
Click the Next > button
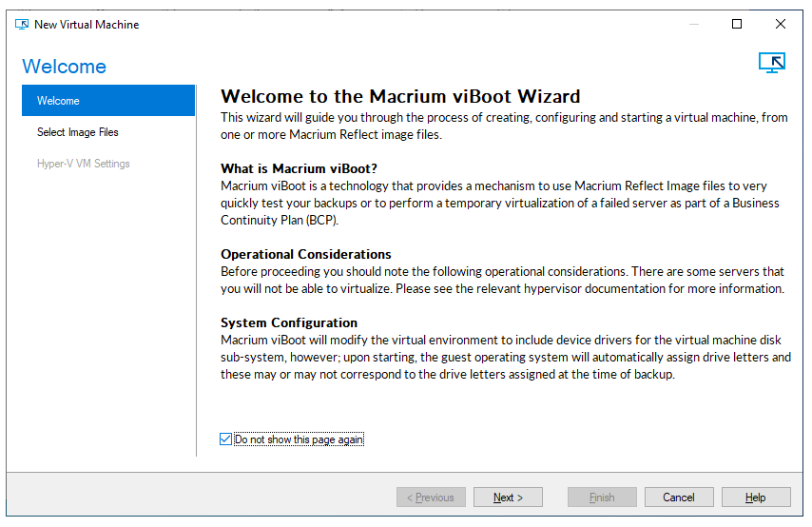tap(508, 498)
